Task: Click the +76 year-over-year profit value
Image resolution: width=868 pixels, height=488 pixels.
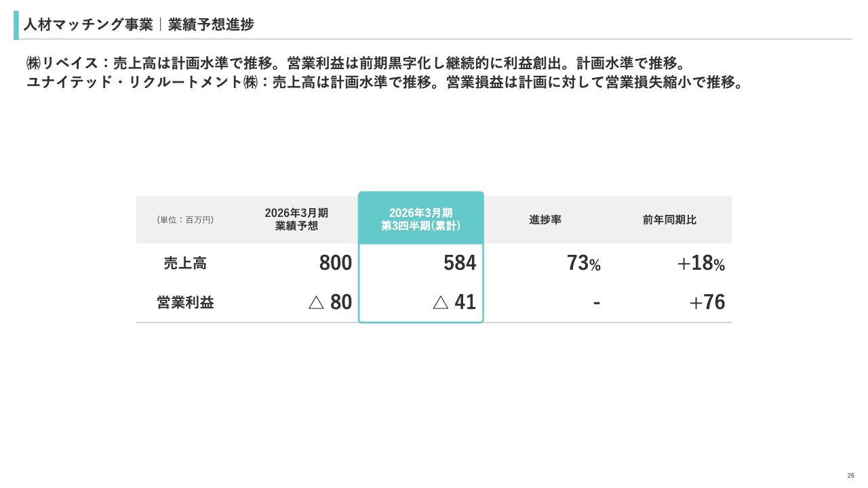Action: point(707,302)
